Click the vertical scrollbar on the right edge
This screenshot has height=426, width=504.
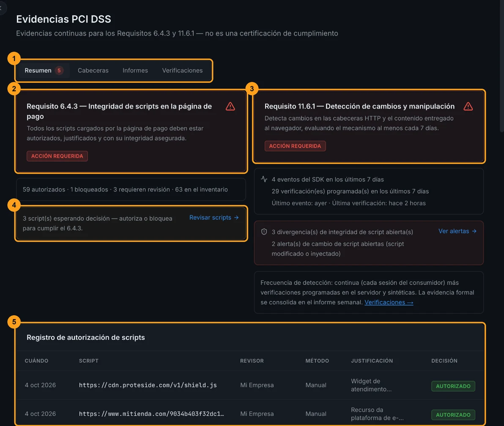[502, 66]
